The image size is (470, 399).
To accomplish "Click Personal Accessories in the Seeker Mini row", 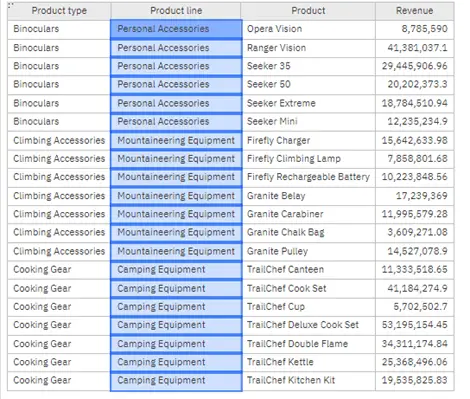I will pyautogui.click(x=176, y=121).
